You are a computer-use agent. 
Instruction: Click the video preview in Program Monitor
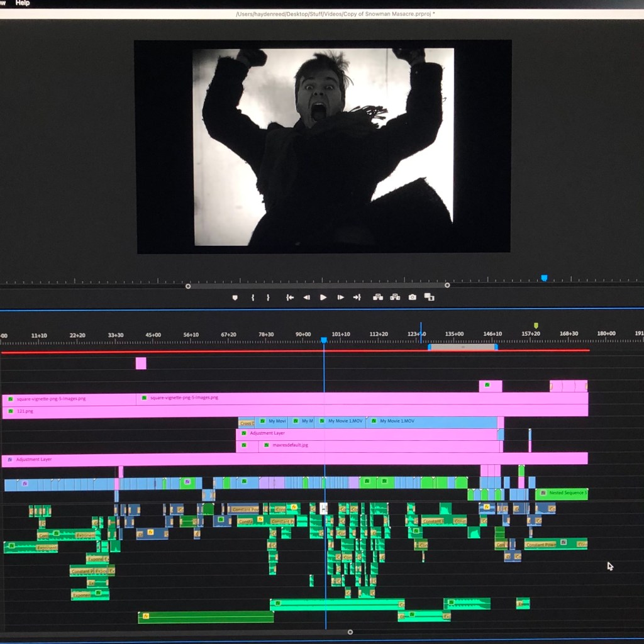coord(323,146)
